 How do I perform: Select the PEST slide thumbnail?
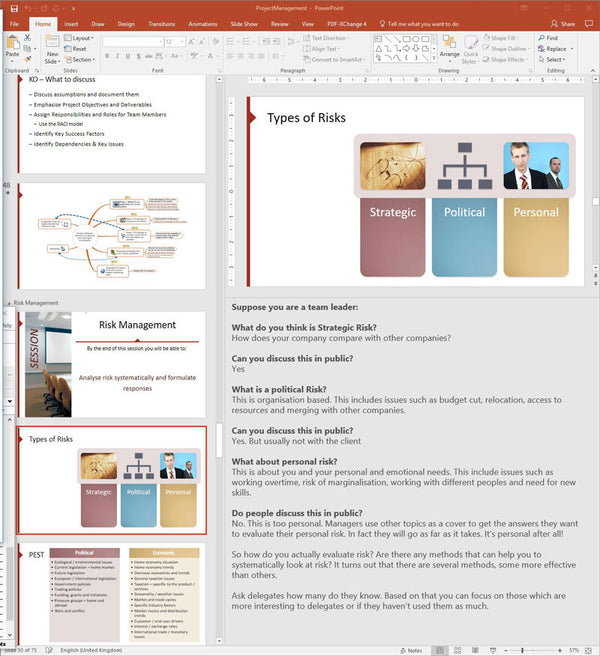pyautogui.click(x=112, y=594)
